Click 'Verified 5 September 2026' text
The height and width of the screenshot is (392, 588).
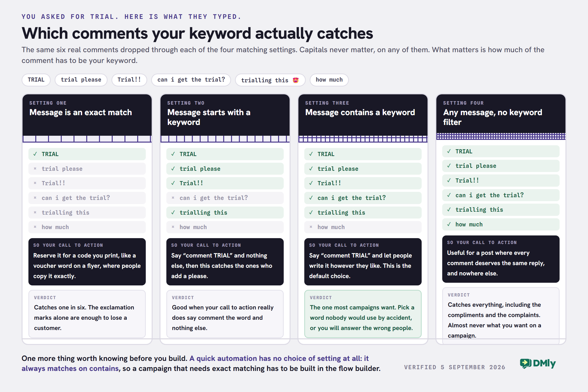454,367
